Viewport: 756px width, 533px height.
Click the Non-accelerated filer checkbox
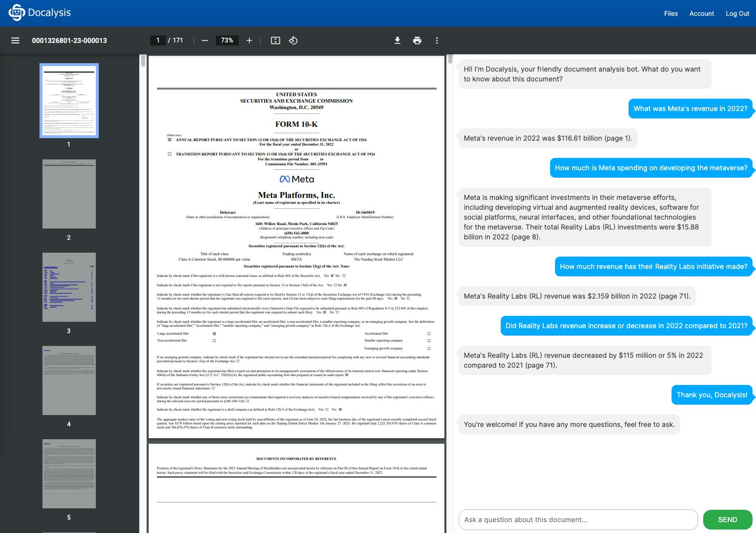coord(214,341)
